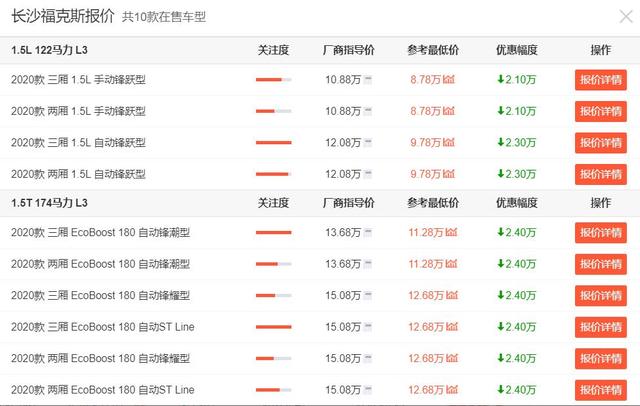Click 9.78万 lowest price for 两厢 自动锋跃型
Screen dimensions: 640x406
click(x=426, y=174)
